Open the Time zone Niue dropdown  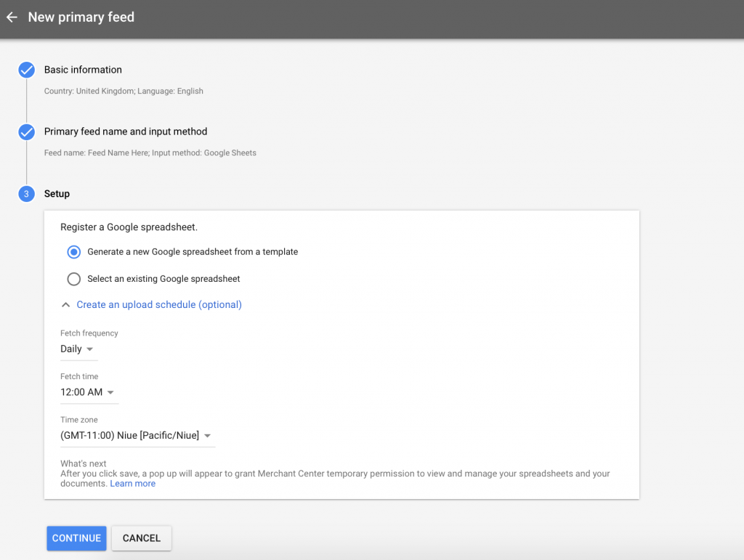pos(137,435)
